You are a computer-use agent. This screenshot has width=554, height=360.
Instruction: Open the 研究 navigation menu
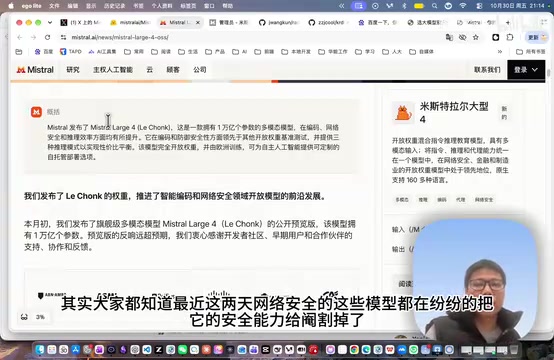(x=73, y=70)
